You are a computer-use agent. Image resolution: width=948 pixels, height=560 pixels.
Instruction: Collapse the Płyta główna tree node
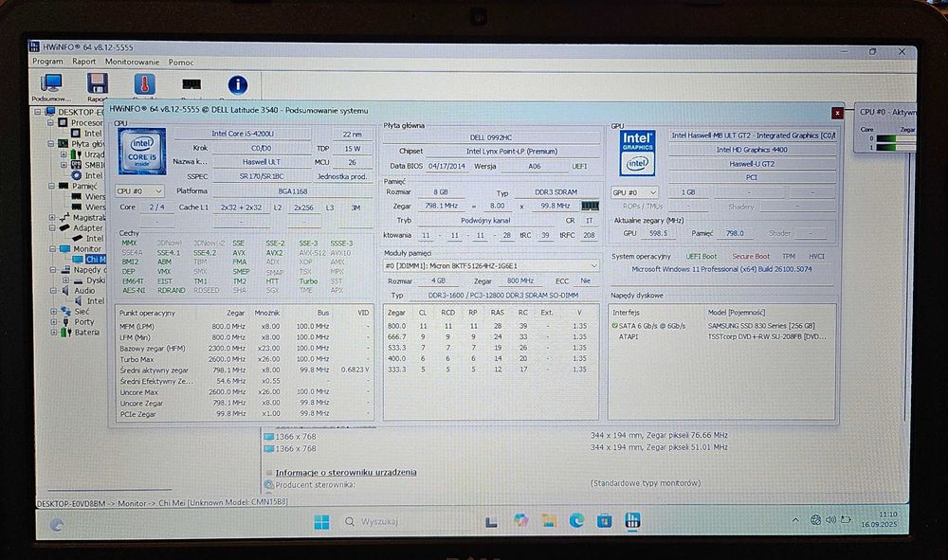coord(51,144)
